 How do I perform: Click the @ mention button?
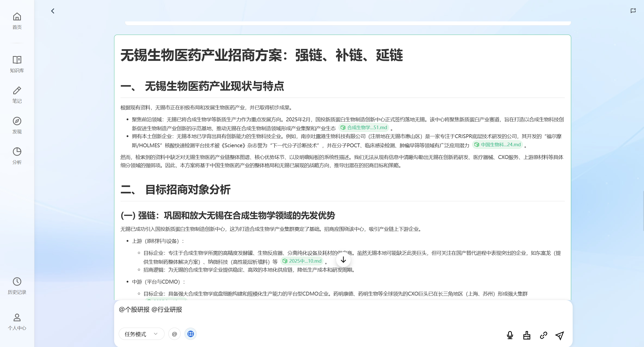click(174, 334)
